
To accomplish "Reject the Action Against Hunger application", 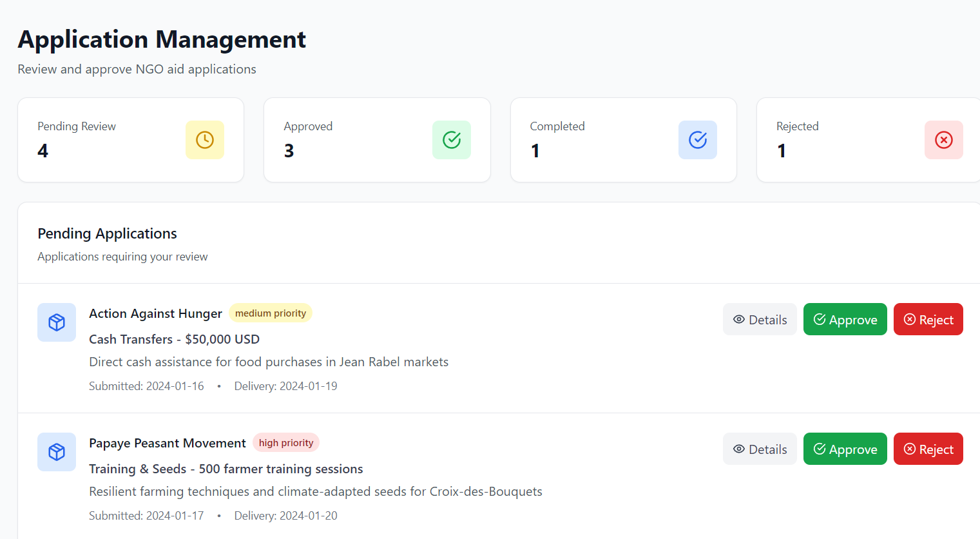I will [928, 320].
